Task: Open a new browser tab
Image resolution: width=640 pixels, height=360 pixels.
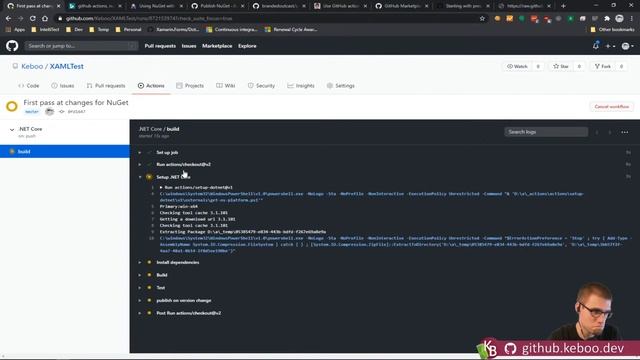Action: (x=563, y=6)
